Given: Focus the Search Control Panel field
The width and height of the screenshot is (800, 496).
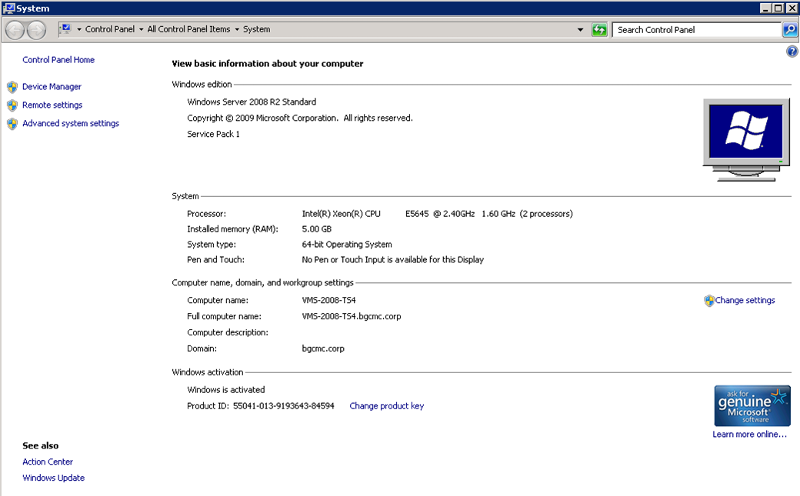Looking at the screenshot, I should pos(696,30).
